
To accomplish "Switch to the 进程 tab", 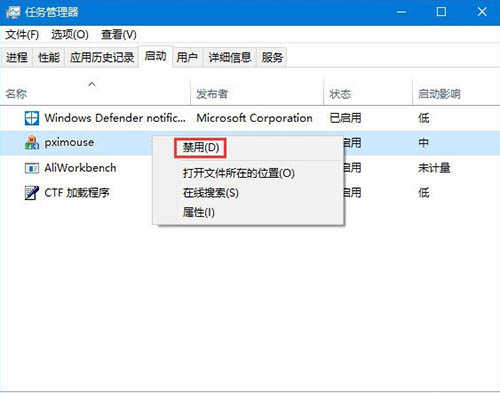I will pyautogui.click(x=17, y=57).
